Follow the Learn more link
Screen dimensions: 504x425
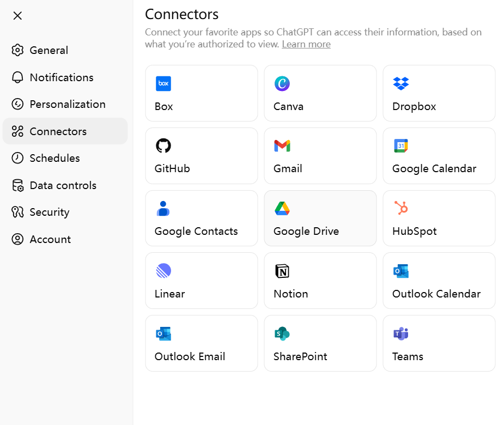[306, 44]
